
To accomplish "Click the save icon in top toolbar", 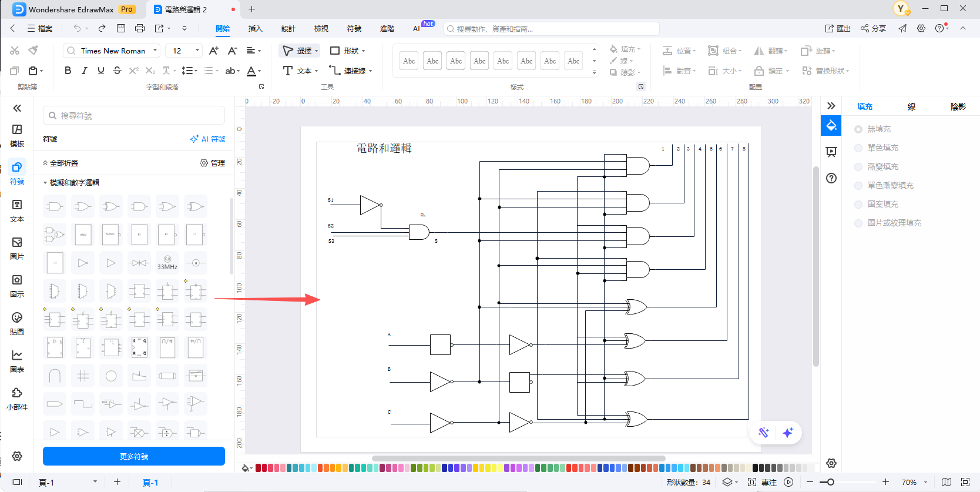I will click(x=121, y=28).
